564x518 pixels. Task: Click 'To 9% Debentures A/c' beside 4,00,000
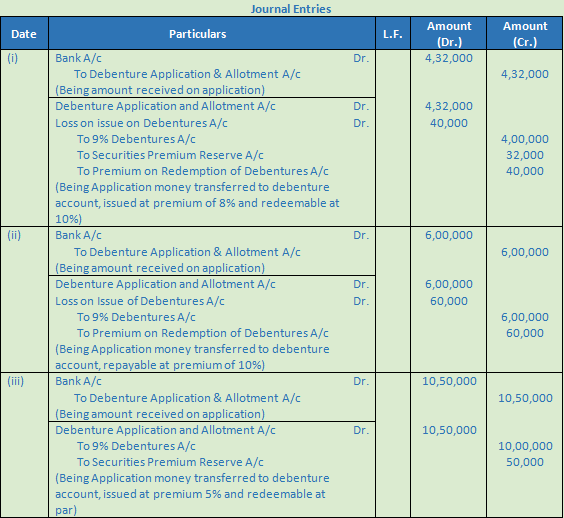(136, 139)
